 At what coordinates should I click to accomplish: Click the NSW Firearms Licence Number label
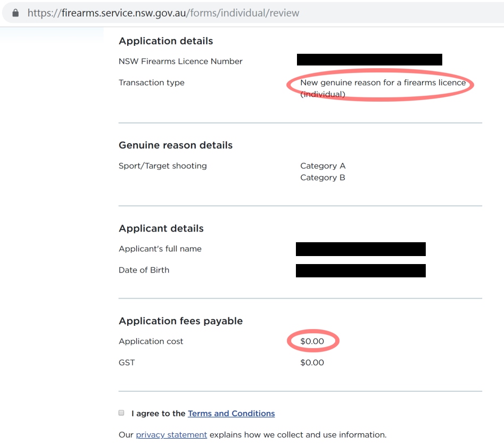[180, 61]
